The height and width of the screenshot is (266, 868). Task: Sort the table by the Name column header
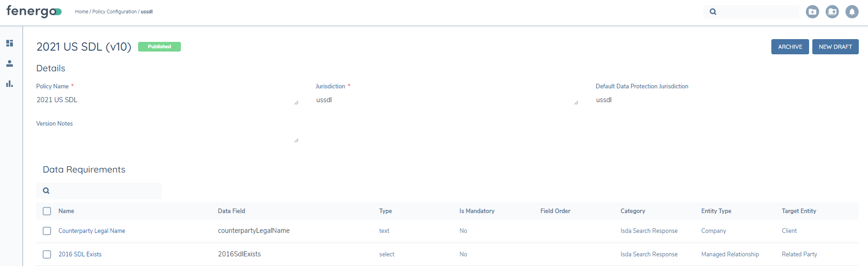tap(66, 211)
